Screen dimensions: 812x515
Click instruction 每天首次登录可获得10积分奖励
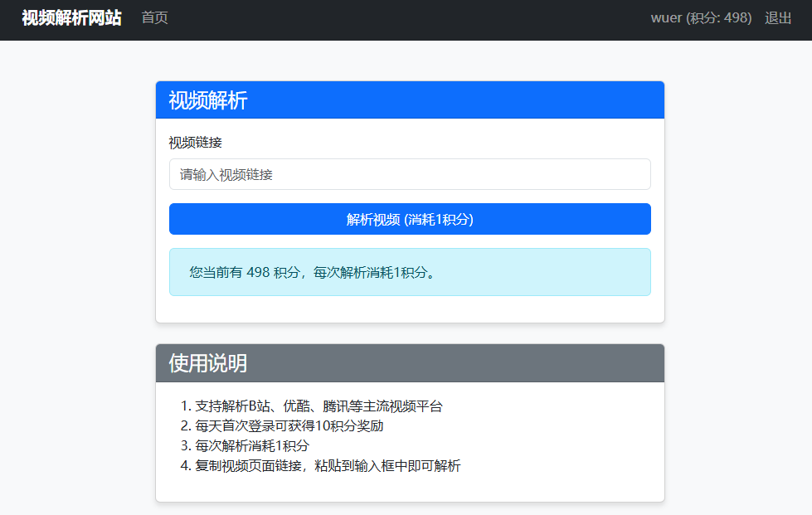tap(289, 426)
